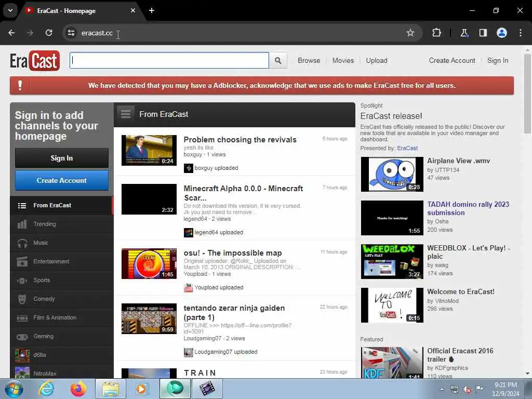Open the Upload page
This screenshot has height=399, width=532.
tap(377, 60)
